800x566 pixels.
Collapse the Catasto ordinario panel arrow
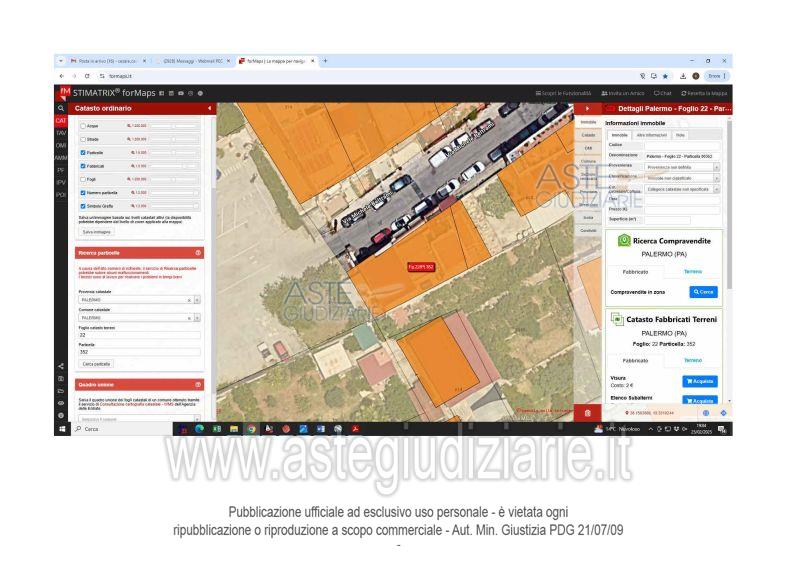210,108
